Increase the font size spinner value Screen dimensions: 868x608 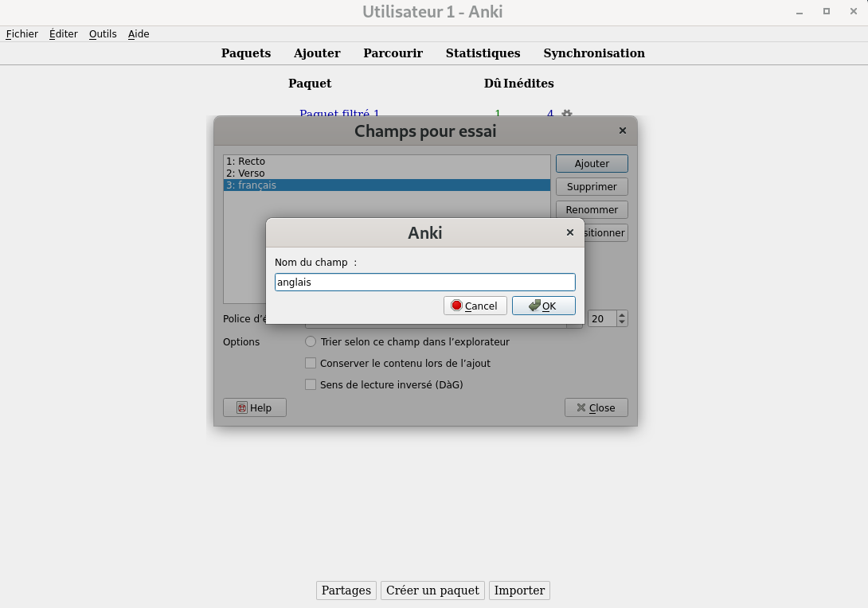[x=622, y=314]
